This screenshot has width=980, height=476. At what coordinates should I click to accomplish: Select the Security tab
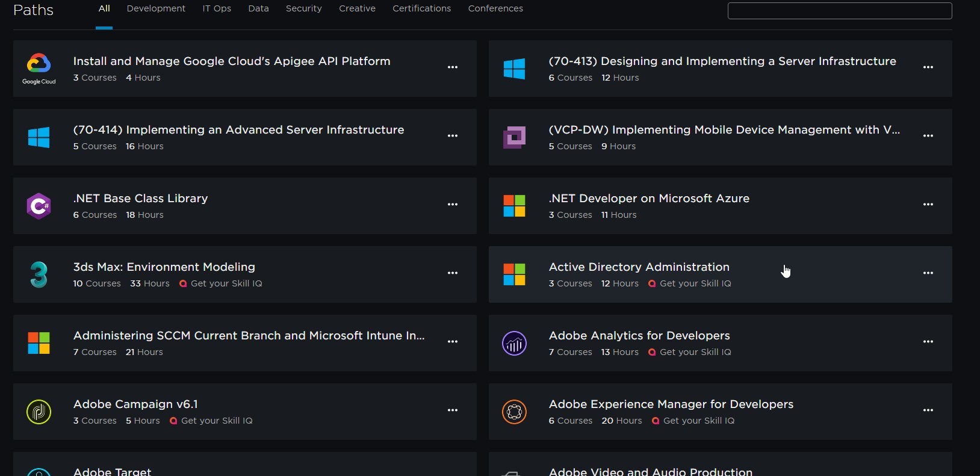303,9
